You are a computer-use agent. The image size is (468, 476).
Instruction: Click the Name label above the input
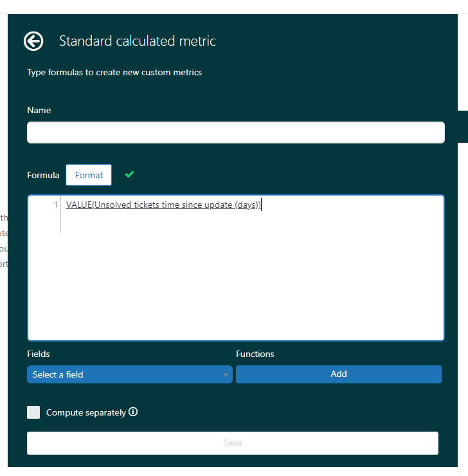coord(39,111)
